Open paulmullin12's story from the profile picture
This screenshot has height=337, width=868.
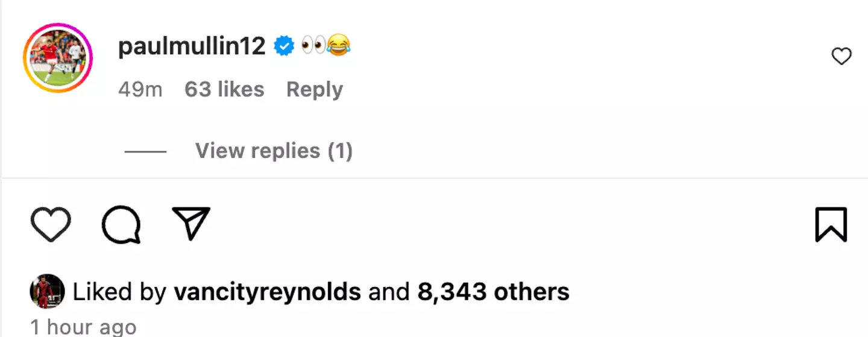58,58
